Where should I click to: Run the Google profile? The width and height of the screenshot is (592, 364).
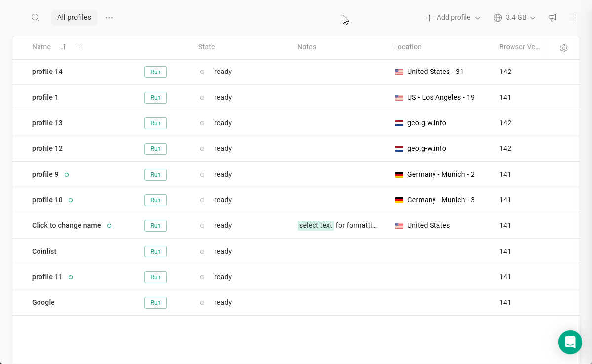point(155,302)
